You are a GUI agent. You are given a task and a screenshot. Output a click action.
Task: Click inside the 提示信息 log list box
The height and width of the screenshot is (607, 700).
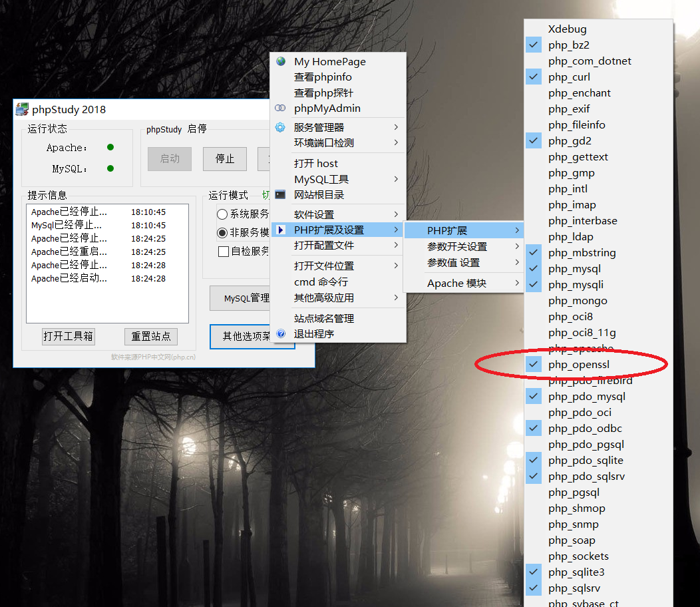[107, 264]
